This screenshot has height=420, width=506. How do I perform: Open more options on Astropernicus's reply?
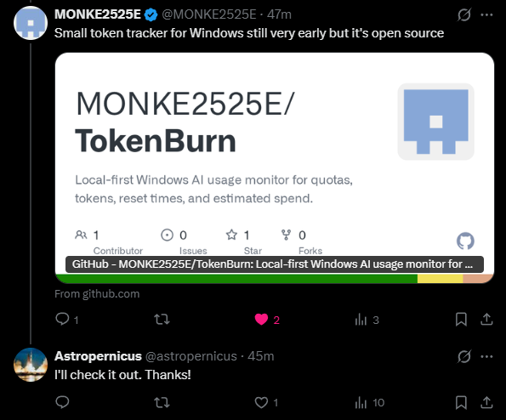coord(486,356)
